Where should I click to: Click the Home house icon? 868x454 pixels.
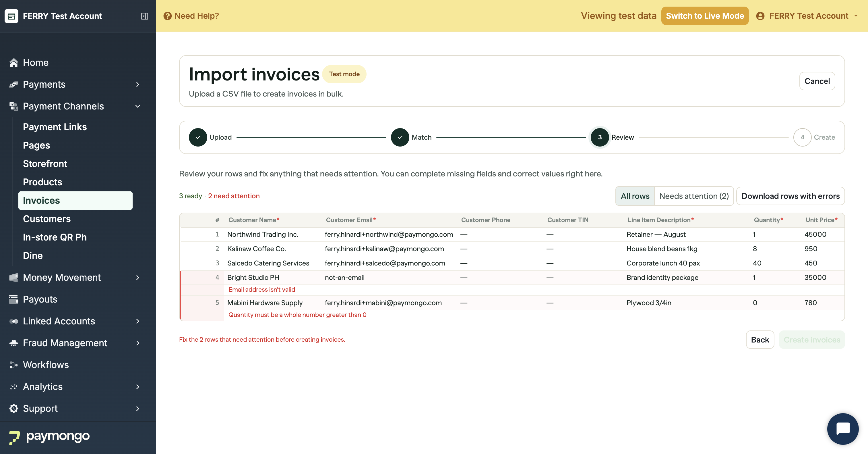click(13, 62)
